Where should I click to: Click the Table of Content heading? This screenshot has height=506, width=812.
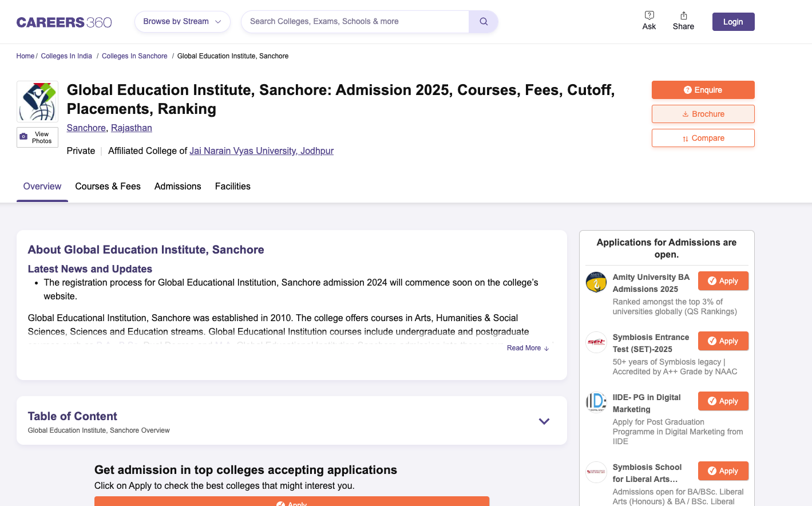(72, 417)
